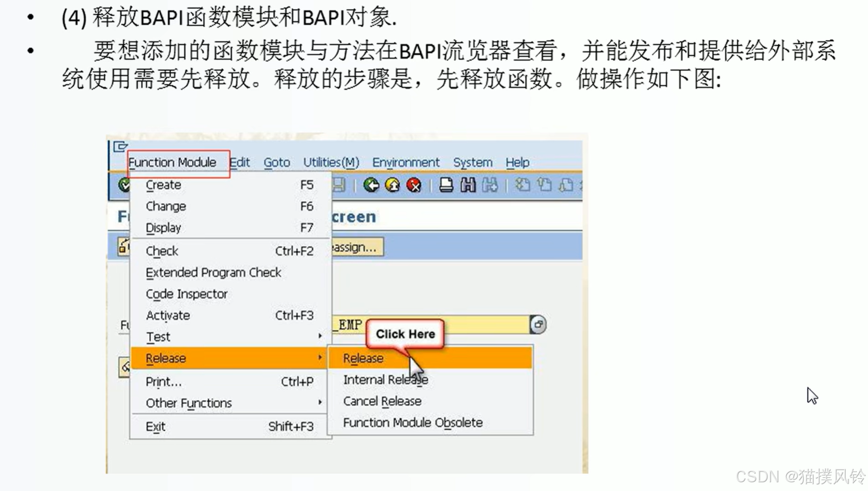Screen dimensions: 868x491
Task: Open the System menu
Action: (472, 162)
